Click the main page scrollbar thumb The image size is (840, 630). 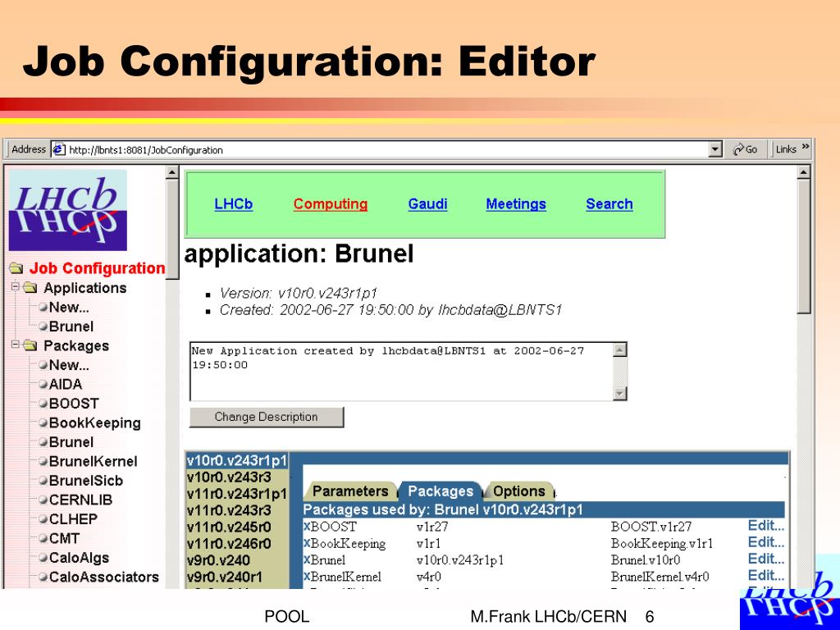coord(804,246)
